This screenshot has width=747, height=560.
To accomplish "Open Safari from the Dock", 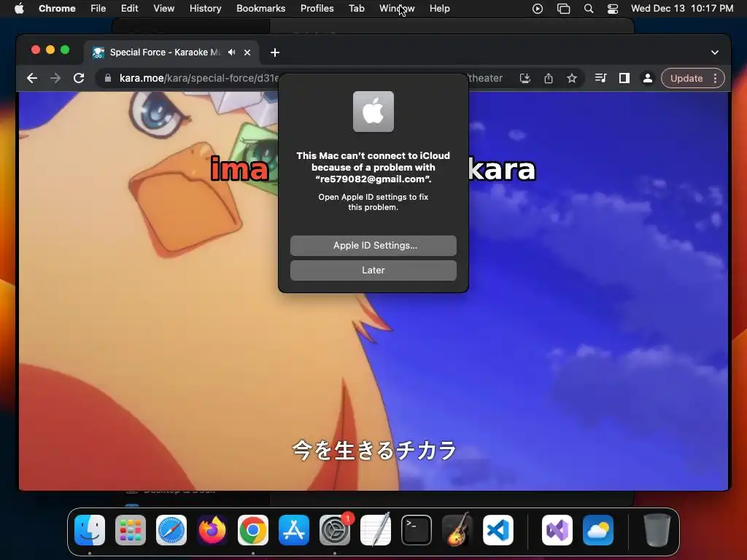I will click(171, 530).
